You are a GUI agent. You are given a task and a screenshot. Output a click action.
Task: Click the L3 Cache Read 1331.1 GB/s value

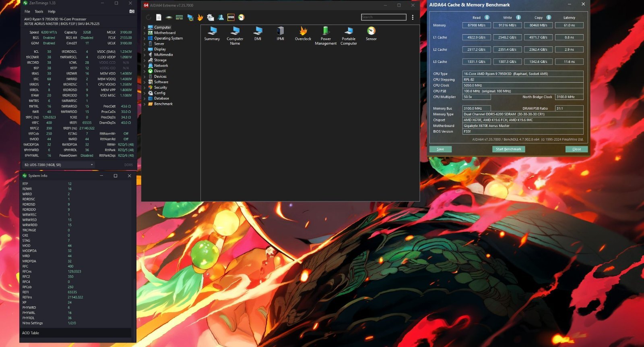tap(477, 62)
